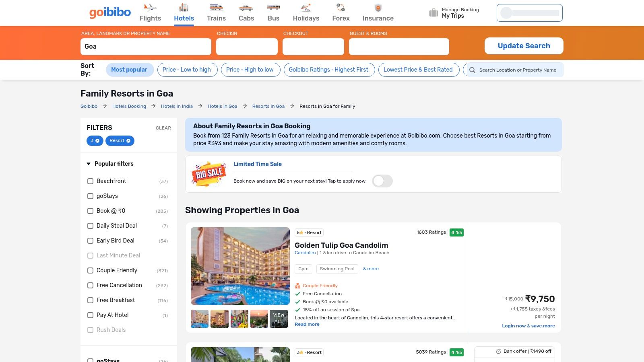Open the Holidays beach icon
The width and height of the screenshot is (644, 362).
tap(306, 7)
